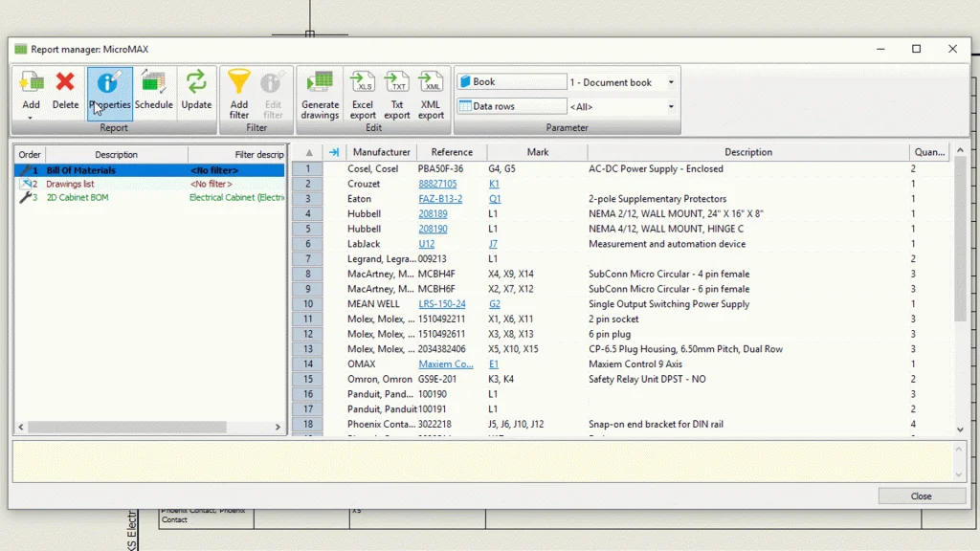Image resolution: width=980 pixels, height=551 pixels.
Task: Export the report as Txt
Action: (397, 84)
